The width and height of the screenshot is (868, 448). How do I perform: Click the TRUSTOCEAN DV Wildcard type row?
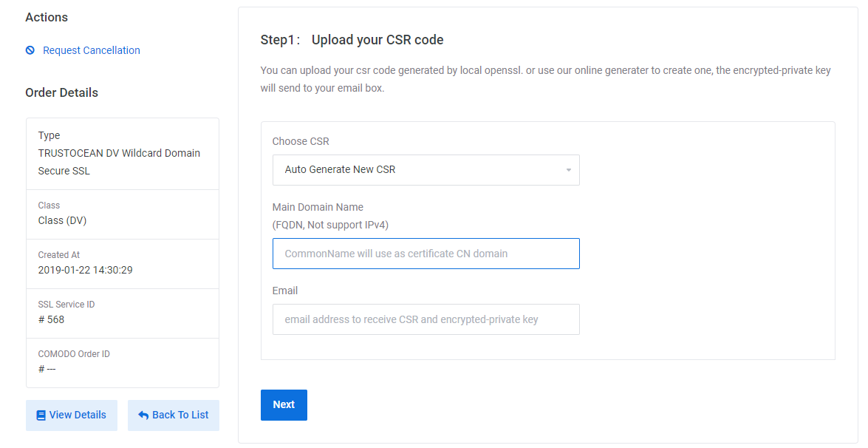tap(123, 153)
